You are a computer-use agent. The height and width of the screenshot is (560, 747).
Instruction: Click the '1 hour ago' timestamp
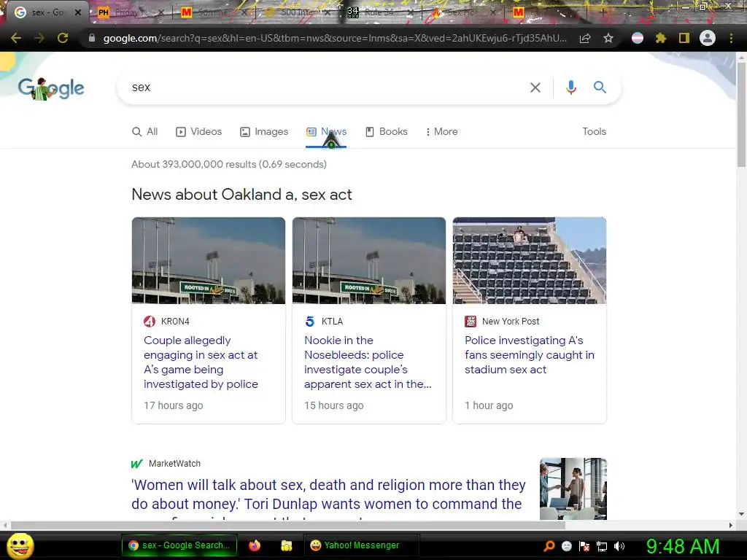pos(489,405)
